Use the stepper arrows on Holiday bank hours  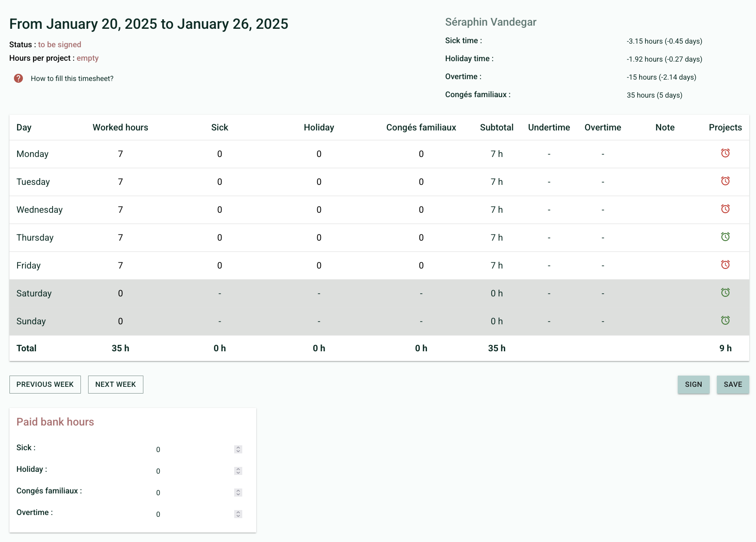(x=238, y=471)
